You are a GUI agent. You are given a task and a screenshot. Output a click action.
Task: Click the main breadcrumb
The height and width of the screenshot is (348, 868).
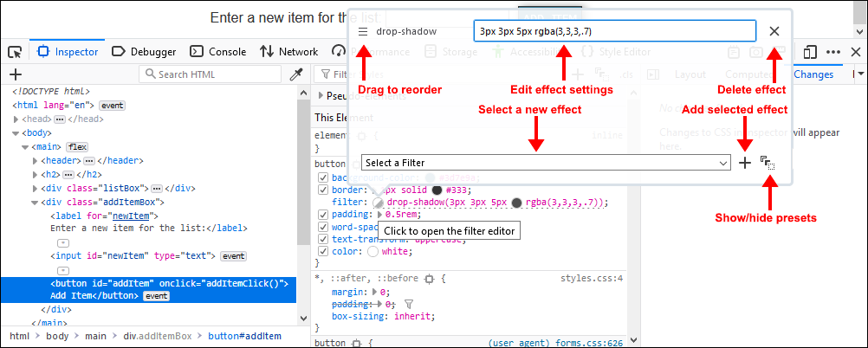[x=96, y=336]
